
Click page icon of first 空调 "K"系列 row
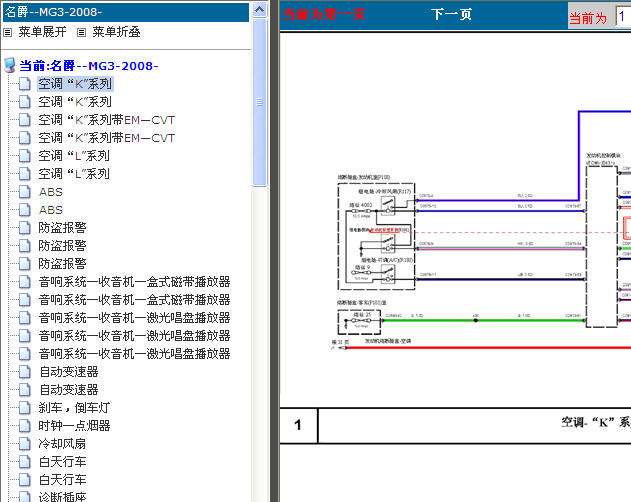[25, 84]
